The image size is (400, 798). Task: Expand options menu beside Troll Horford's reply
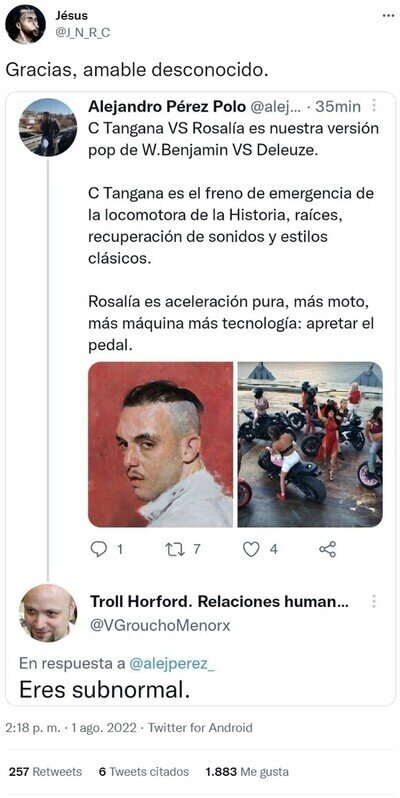tap(374, 601)
